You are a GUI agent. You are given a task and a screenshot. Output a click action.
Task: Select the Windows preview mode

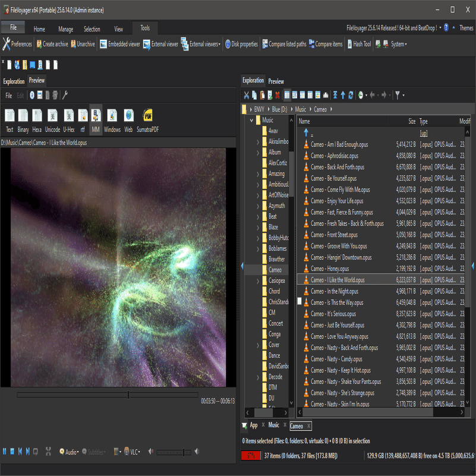pyautogui.click(x=112, y=121)
